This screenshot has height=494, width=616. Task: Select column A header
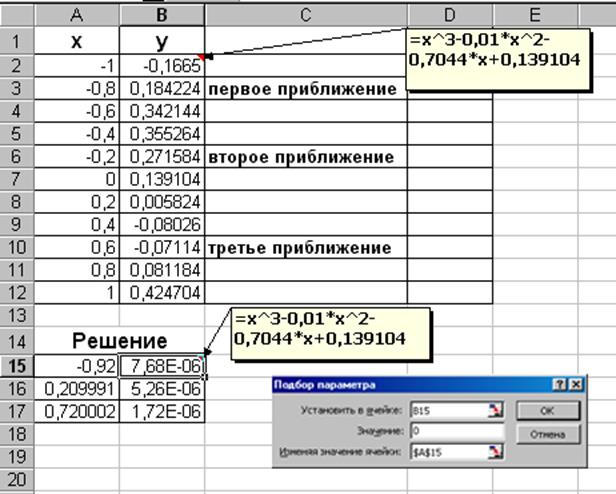pyautogui.click(x=77, y=14)
